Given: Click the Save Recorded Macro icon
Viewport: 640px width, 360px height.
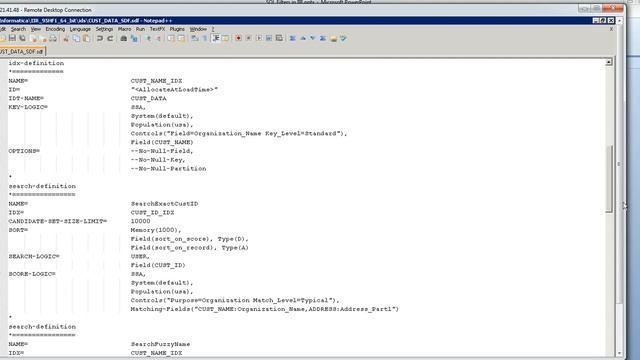Looking at the screenshot, I should 279,38.
